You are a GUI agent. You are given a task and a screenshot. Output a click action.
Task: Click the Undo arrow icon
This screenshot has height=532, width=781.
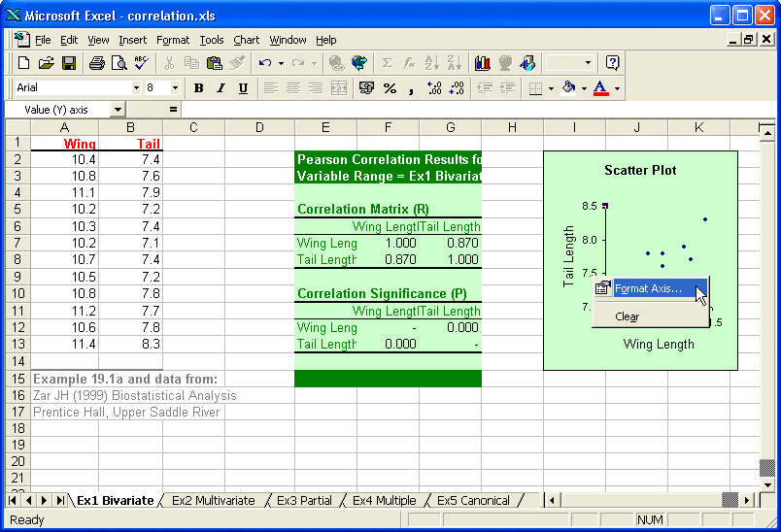(x=264, y=63)
